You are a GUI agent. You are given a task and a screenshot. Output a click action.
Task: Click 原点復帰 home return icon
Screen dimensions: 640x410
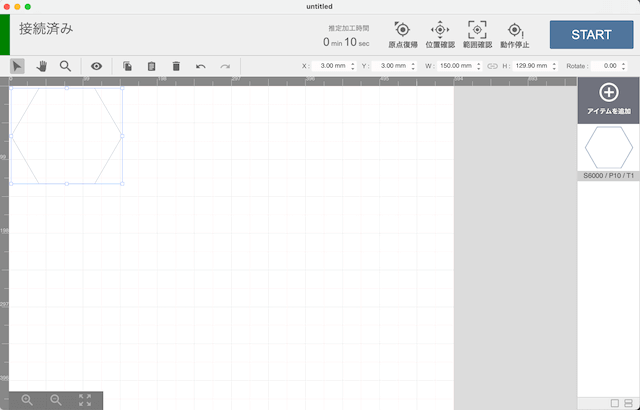pos(403,34)
